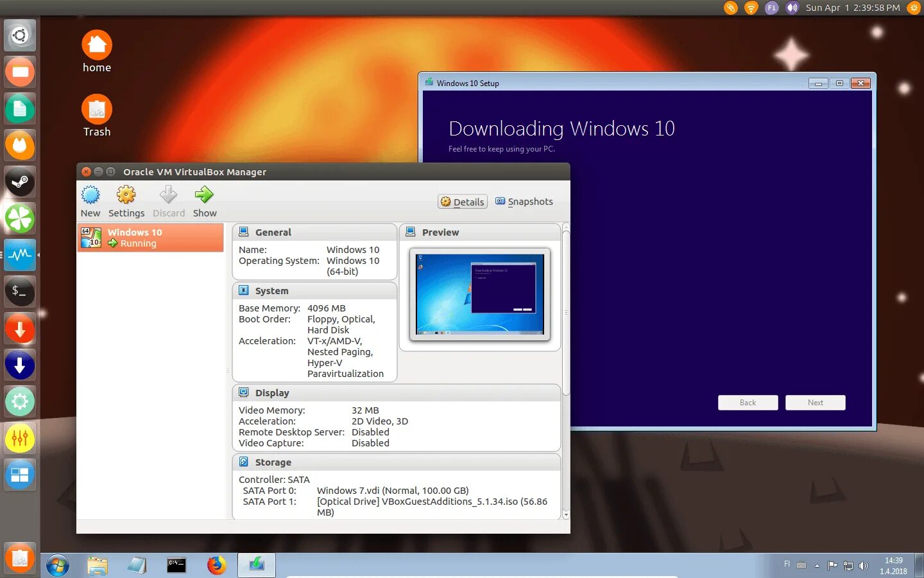Image resolution: width=924 pixels, height=578 pixels.
Task: Click the VM preview thumbnail
Action: coord(480,294)
